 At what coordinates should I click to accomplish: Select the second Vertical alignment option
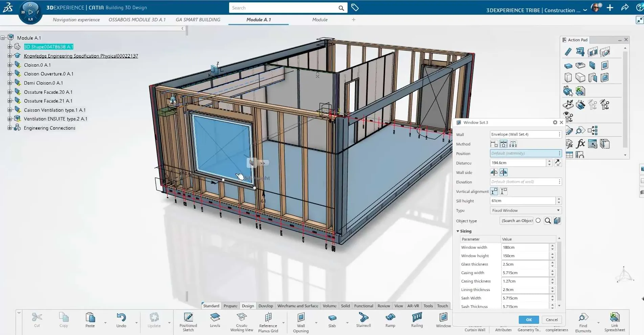(x=504, y=191)
